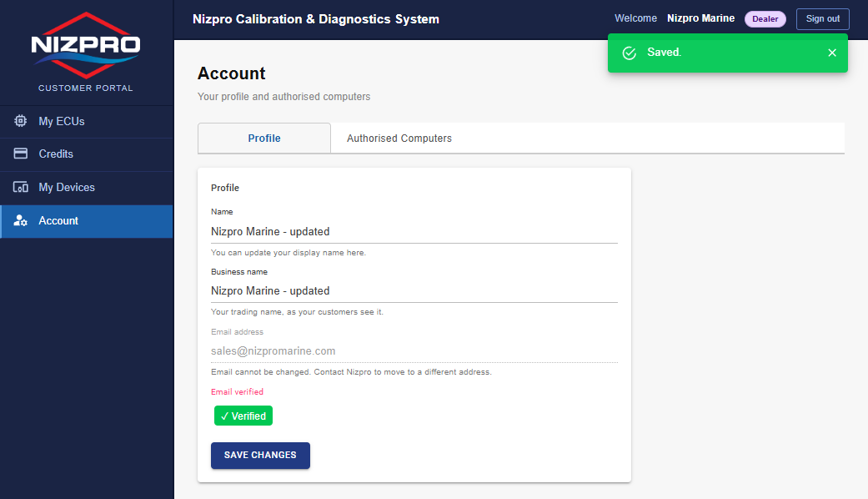
Task: Click the 'Welcome' text in header
Action: coord(635,18)
